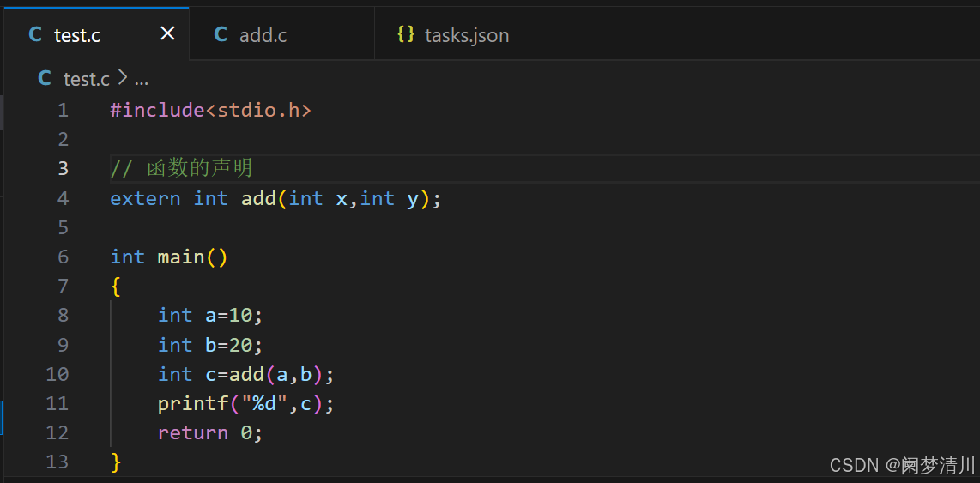The height and width of the screenshot is (483, 980).
Task: Expand the breadcrumb ellipsis symbols list
Action: 142,80
